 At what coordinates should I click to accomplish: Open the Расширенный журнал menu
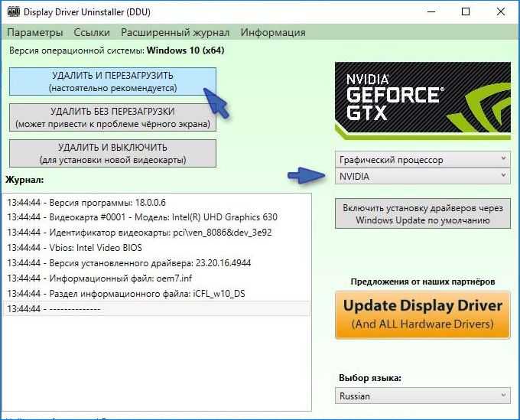pyautogui.click(x=175, y=32)
